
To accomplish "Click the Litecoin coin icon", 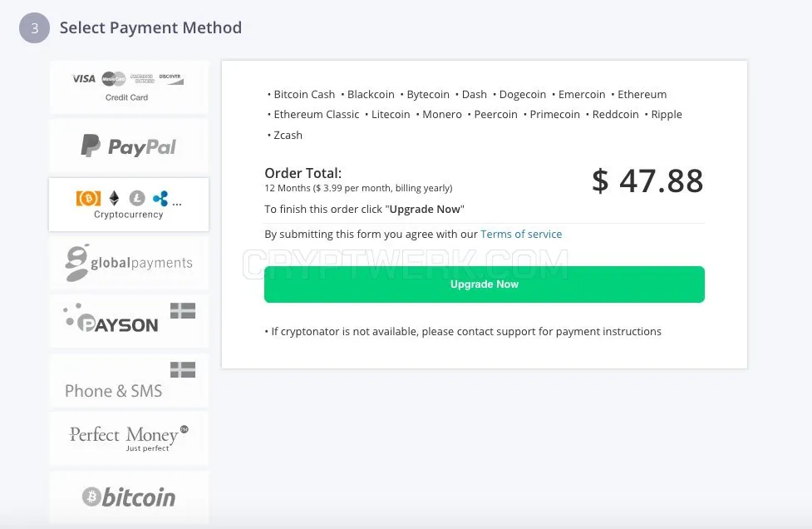I will click(137, 198).
